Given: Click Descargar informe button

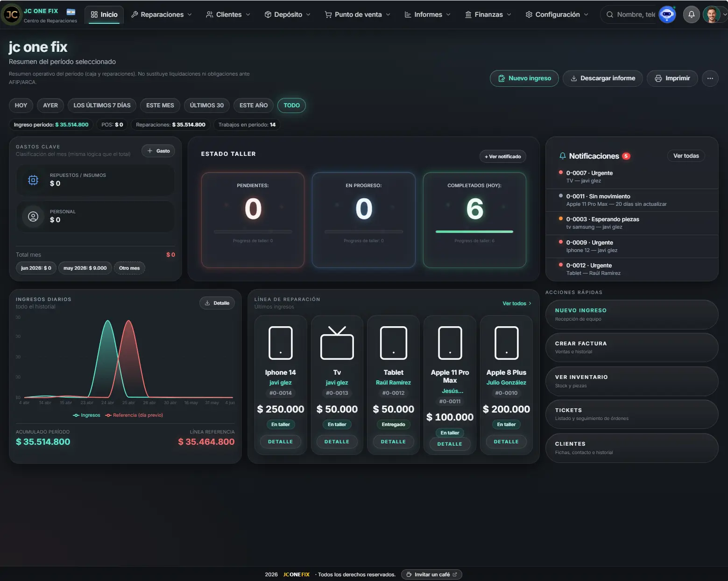Looking at the screenshot, I should [603, 78].
